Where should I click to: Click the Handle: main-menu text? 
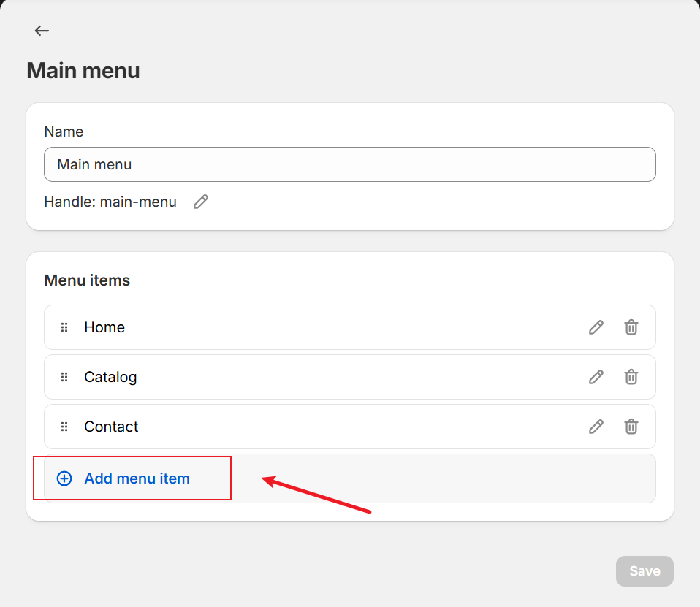(x=110, y=202)
